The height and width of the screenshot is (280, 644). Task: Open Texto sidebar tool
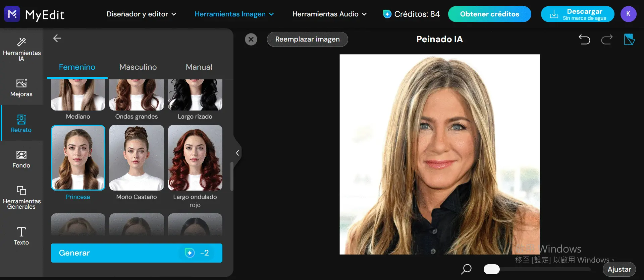pos(21,236)
